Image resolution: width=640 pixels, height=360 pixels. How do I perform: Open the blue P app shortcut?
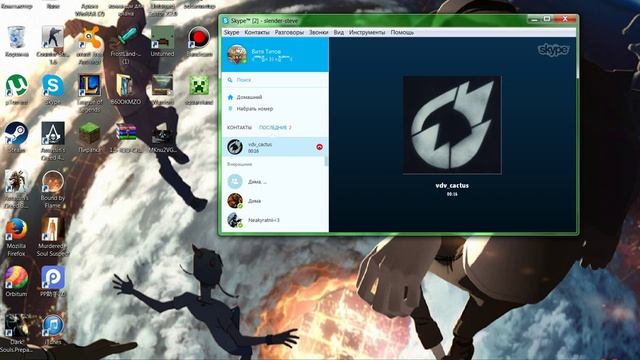[x=53, y=278]
